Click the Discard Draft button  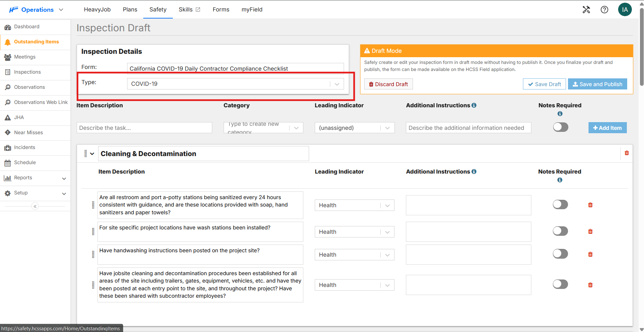[388, 84]
